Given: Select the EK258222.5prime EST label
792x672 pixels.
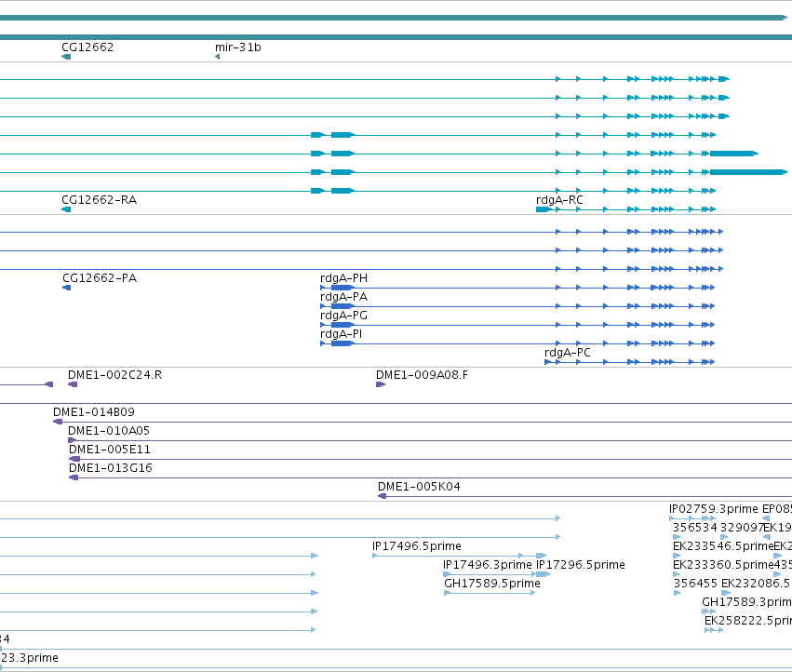Looking at the screenshot, I should [748, 621].
